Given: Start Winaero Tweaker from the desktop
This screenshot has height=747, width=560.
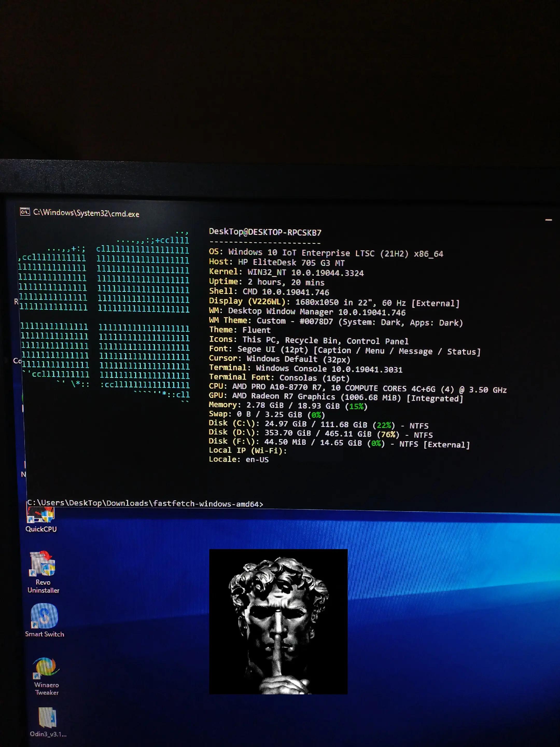Looking at the screenshot, I should (x=46, y=676).
